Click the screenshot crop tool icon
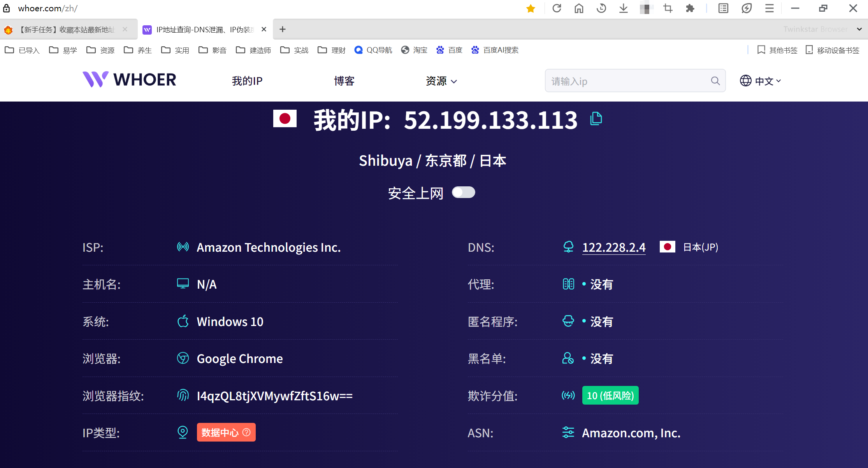 coord(668,8)
